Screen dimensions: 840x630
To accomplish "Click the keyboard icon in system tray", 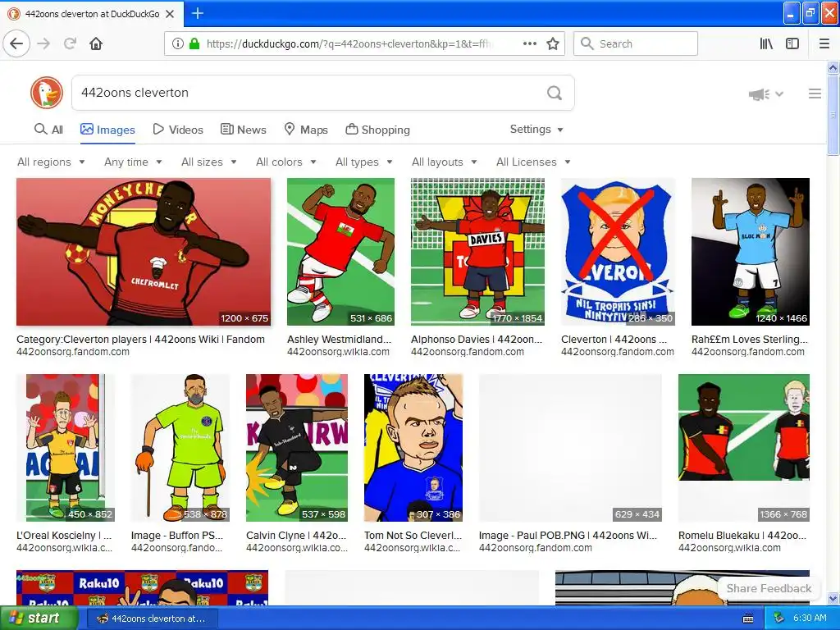I will click(748, 619).
